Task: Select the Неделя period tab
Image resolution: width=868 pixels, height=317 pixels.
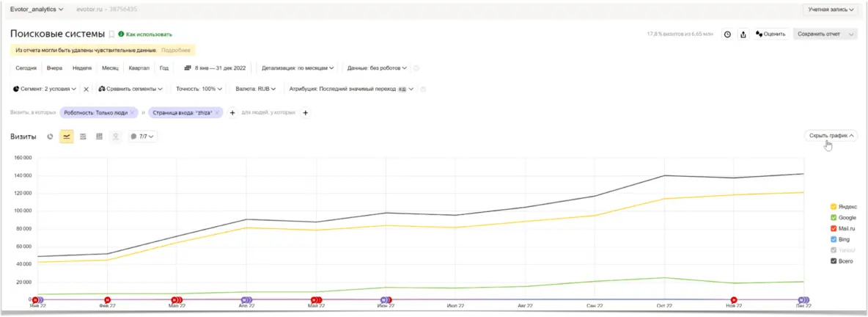Action: pos(82,68)
